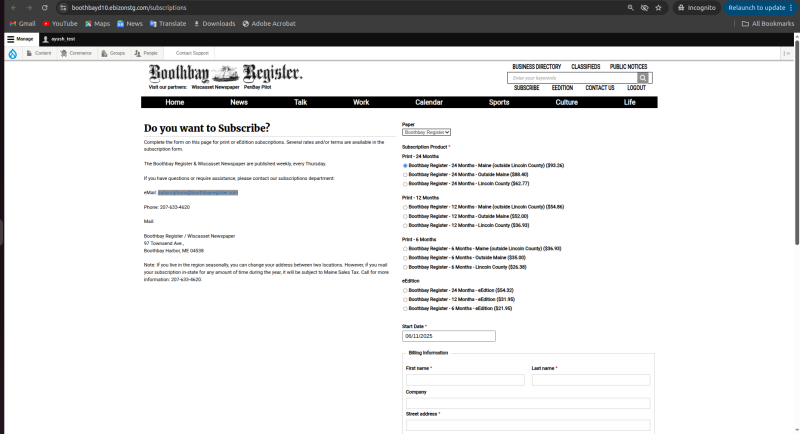Click the search magnifier icon button
The height and width of the screenshot is (434, 800).
(643, 77)
